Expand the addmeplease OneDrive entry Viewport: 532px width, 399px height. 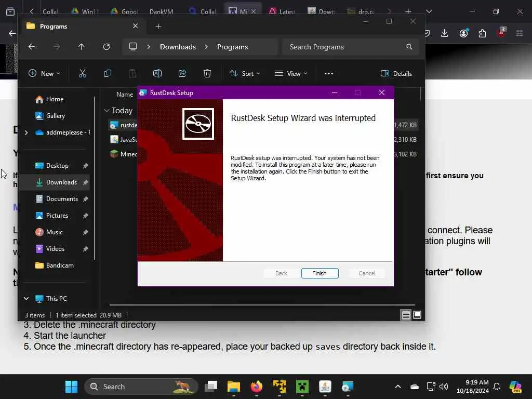[x=26, y=132]
